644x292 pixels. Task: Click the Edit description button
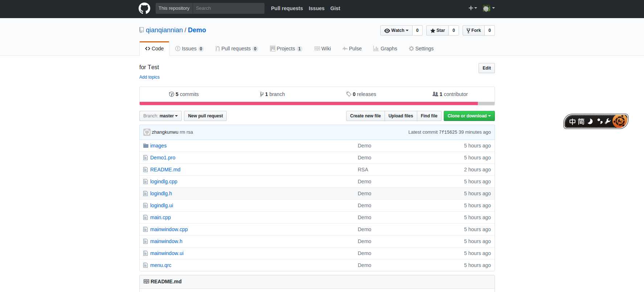(487, 68)
